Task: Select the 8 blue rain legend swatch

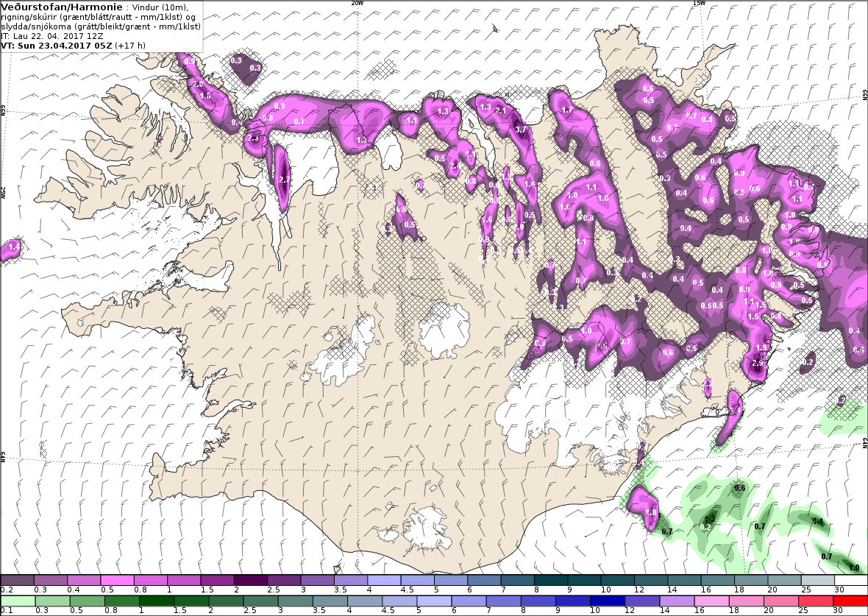Action: point(538,601)
